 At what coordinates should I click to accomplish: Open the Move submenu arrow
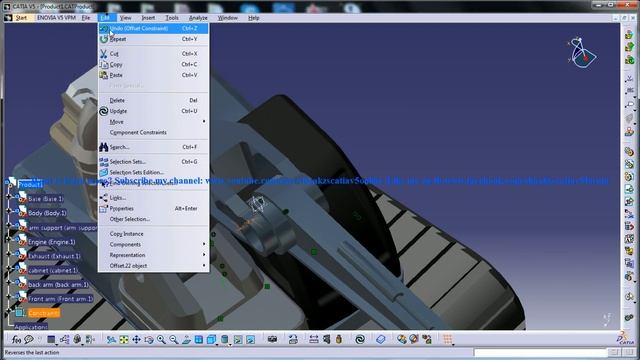coord(204,122)
